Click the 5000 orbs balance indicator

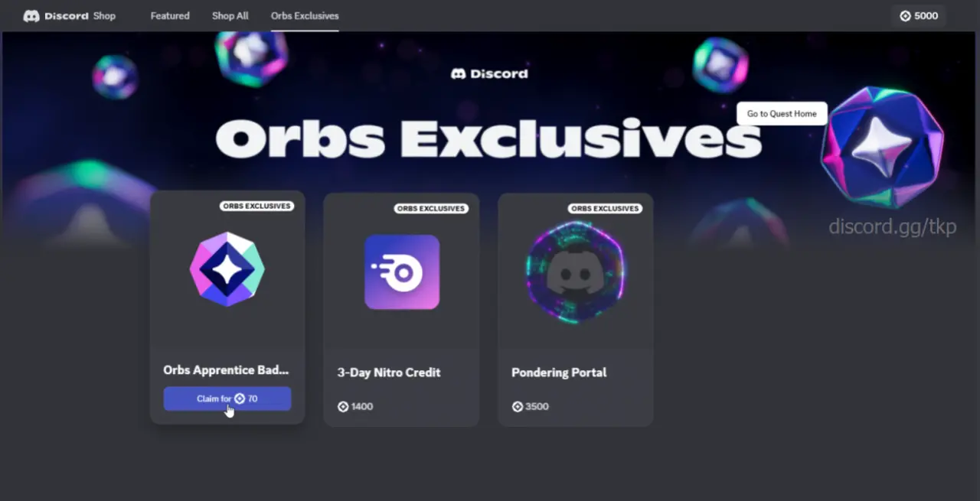point(919,16)
